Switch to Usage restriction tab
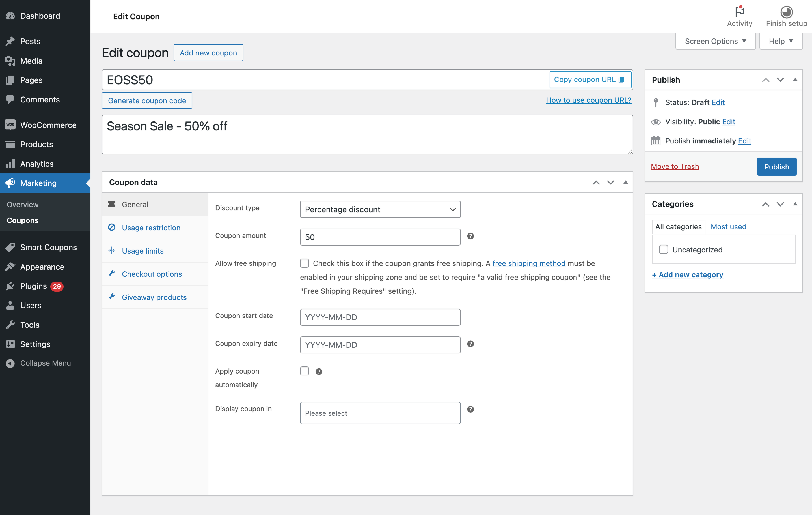Viewport: 812px width, 515px height. pyautogui.click(x=155, y=228)
